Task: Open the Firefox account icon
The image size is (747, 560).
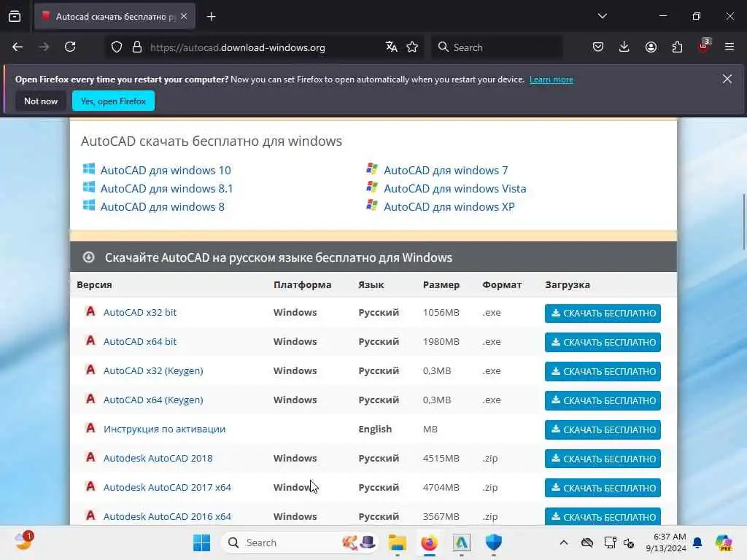Action: point(651,47)
